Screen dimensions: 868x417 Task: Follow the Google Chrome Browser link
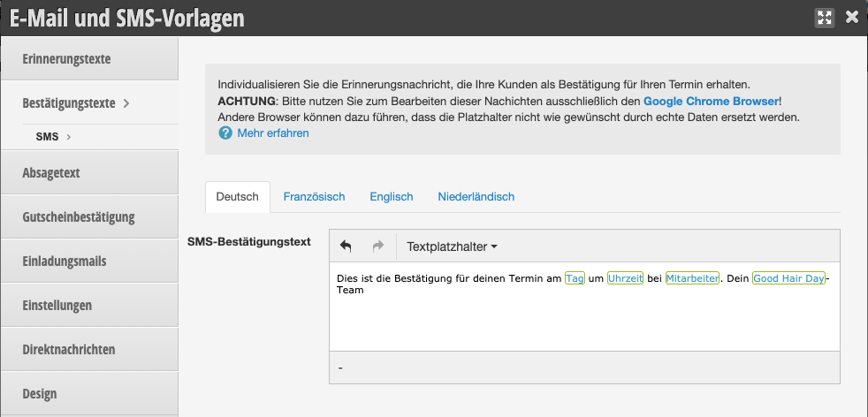pyautogui.click(x=711, y=102)
